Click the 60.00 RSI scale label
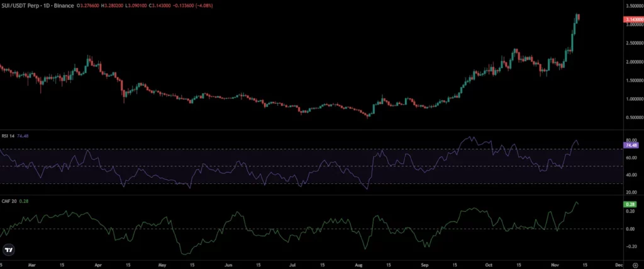This screenshot has width=644, height=269. pos(631,157)
